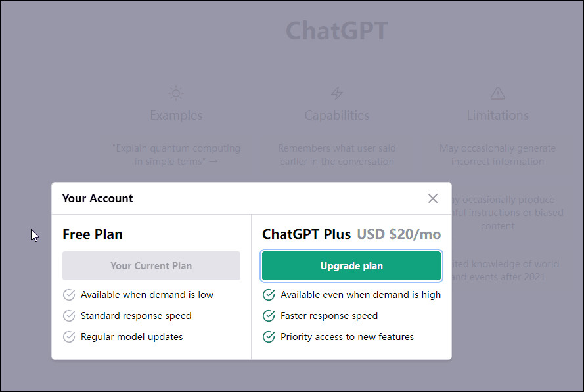Click checkmark beside Available even when demand is high
Image resolution: width=584 pixels, height=392 pixels.
[x=269, y=295]
